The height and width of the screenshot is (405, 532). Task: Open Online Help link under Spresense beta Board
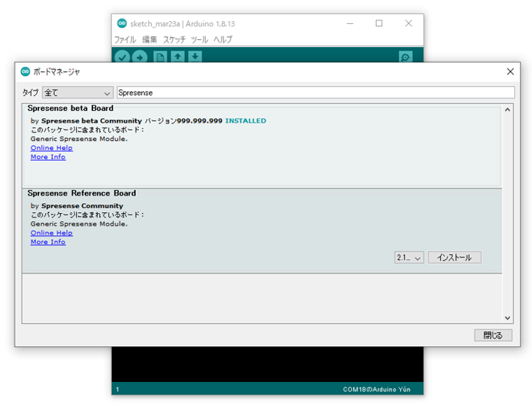(52, 148)
